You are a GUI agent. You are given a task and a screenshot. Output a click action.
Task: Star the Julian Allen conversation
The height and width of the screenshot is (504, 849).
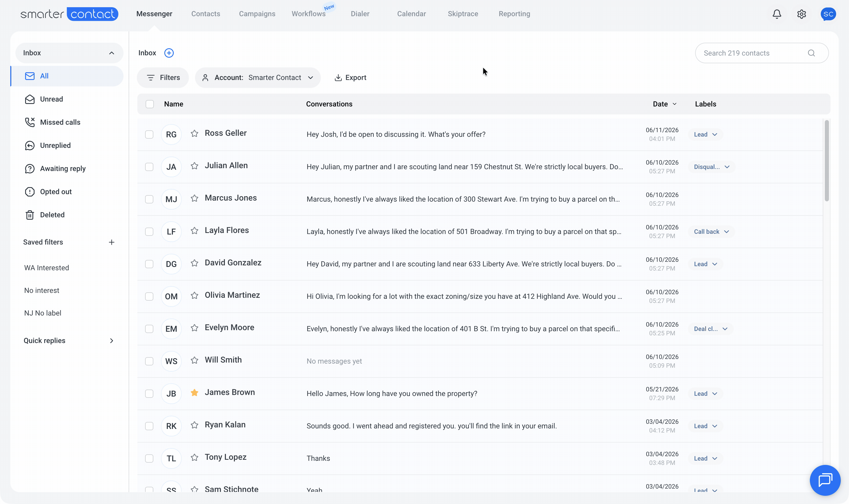[194, 166]
